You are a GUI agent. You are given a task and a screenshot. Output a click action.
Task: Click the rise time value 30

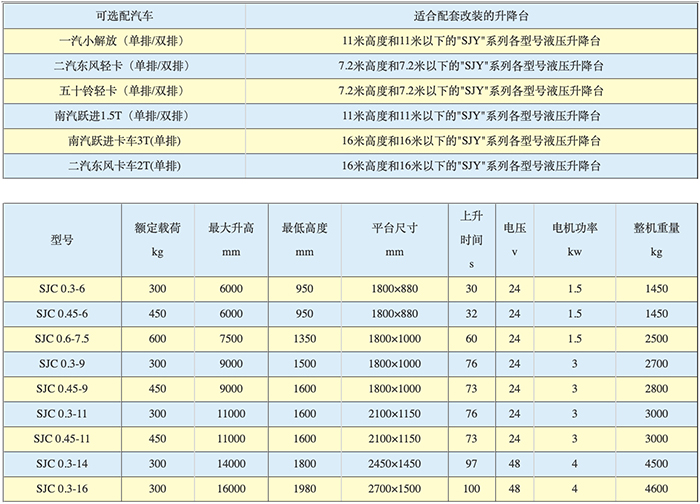pos(471,289)
